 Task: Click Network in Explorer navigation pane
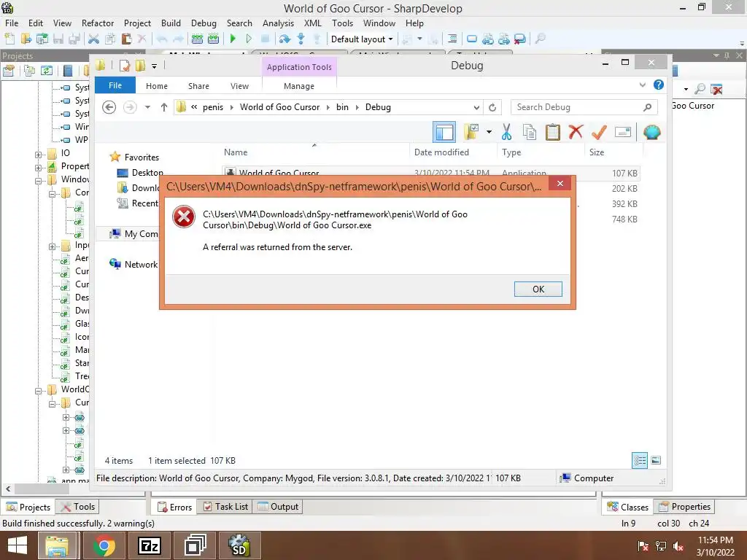point(133,264)
